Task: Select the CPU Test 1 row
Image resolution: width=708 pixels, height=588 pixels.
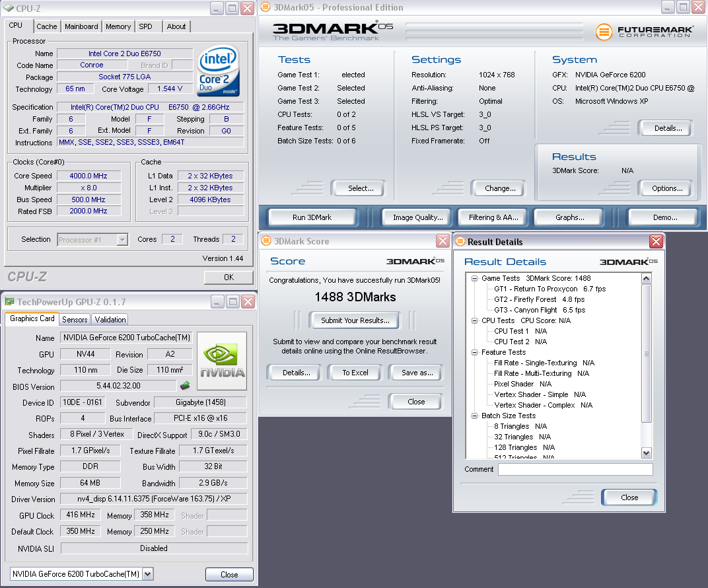Action: pyautogui.click(x=520, y=331)
